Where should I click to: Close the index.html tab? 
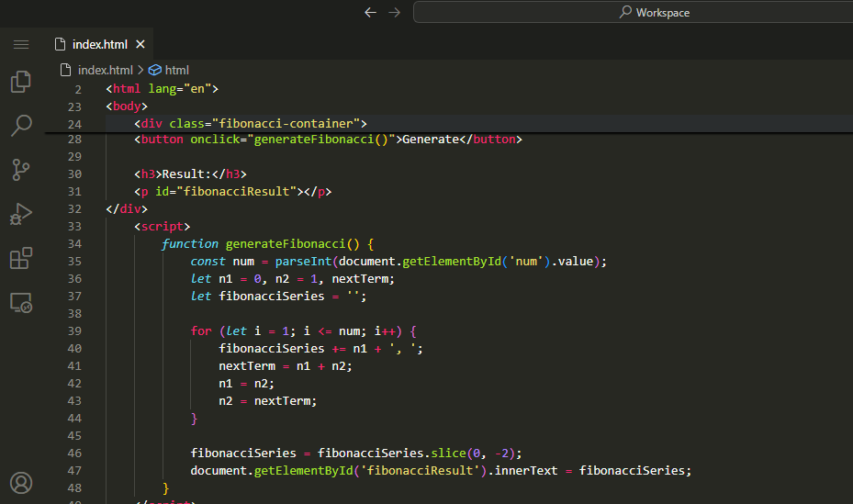pyautogui.click(x=140, y=45)
